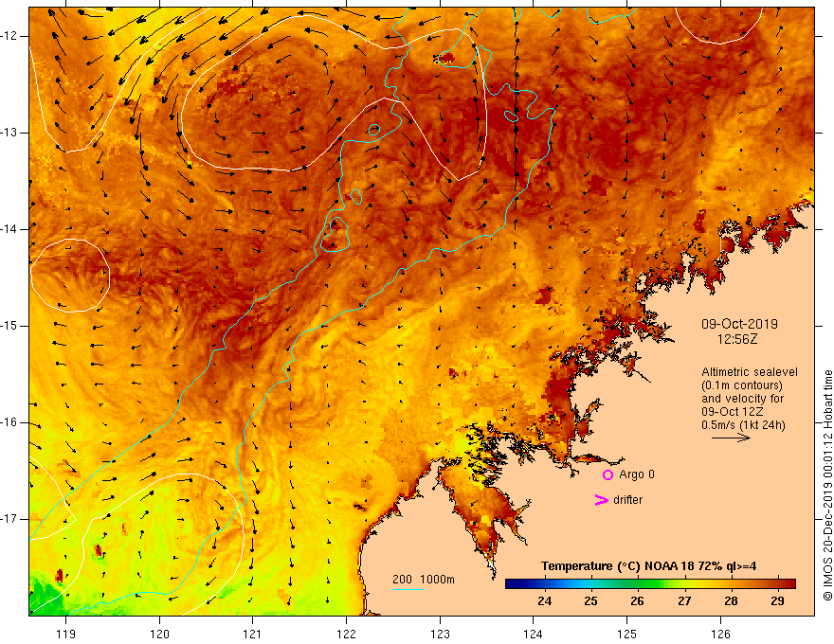Click the '200 1000m' isobath label
The image size is (834, 644).
(x=424, y=580)
